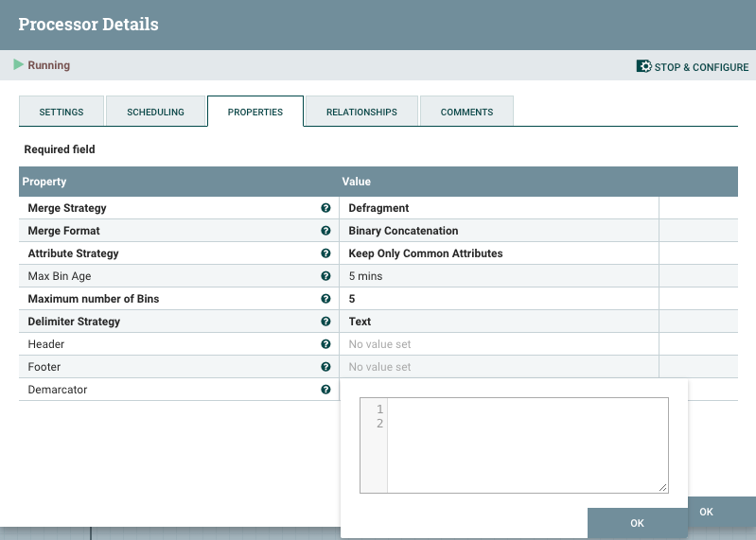Screen dimensions: 756x540
Task: Click the Footer property help icon
Action: click(325, 367)
